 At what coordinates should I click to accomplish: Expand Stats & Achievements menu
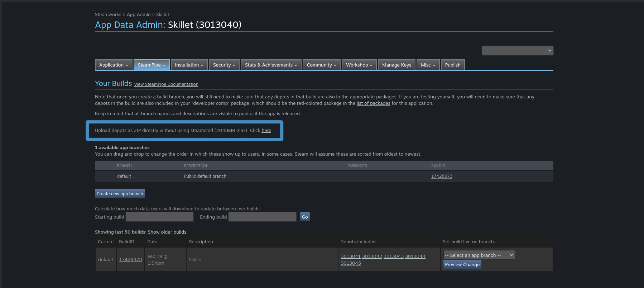coord(271,65)
